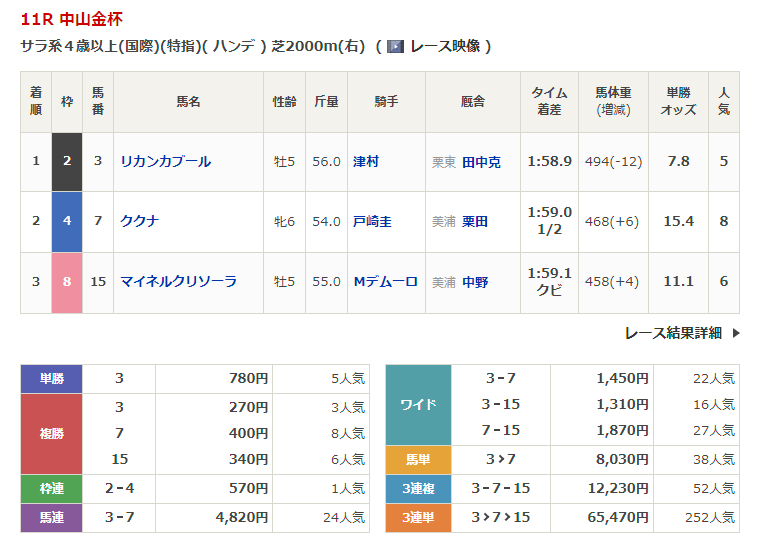The width and height of the screenshot is (762, 542).
Task: Open trainer 中野 page
Action: click(x=475, y=281)
